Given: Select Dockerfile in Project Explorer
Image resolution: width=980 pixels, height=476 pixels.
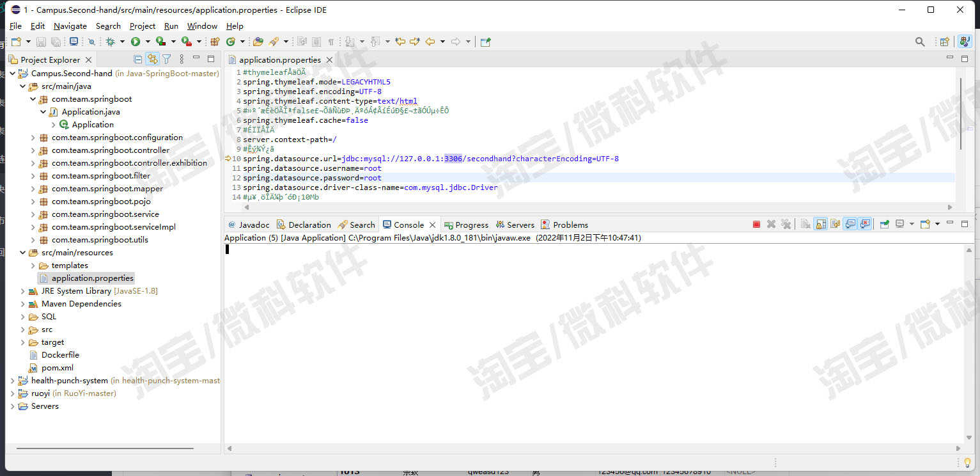Looking at the screenshot, I should coord(60,355).
